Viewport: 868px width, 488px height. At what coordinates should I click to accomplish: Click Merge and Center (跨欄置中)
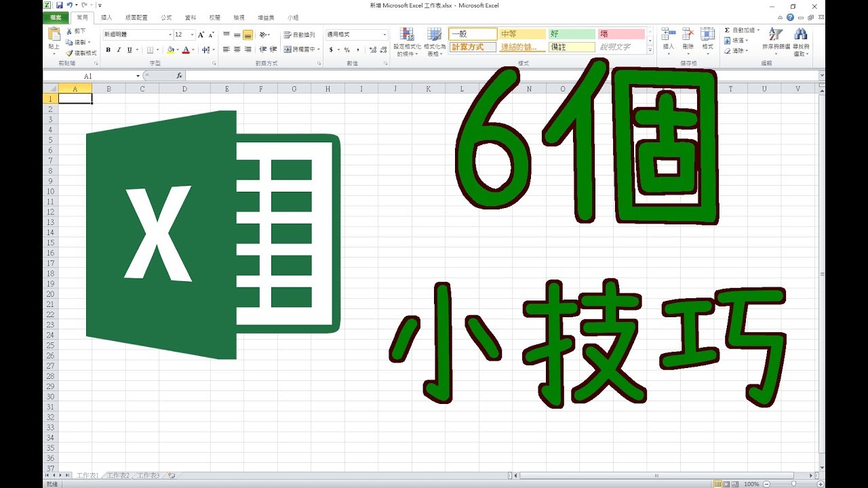(301, 49)
